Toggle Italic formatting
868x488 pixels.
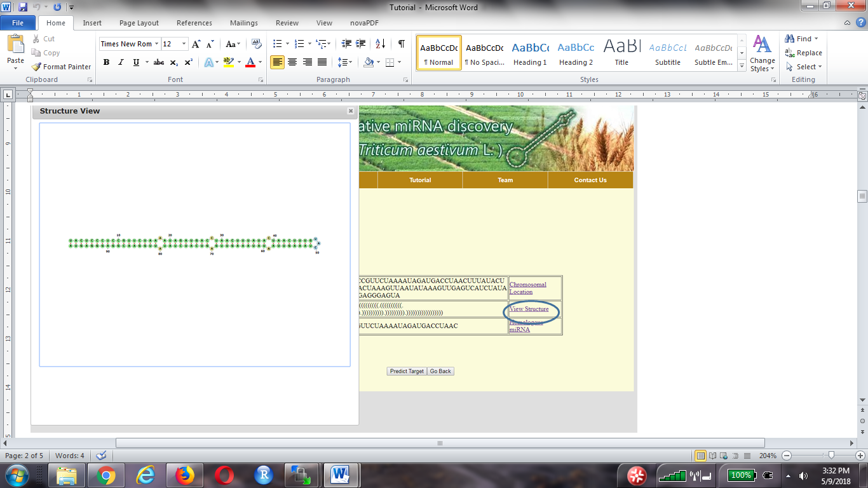[121, 62]
